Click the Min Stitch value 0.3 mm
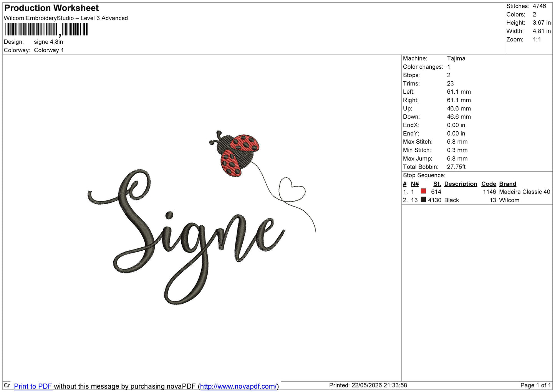This screenshot has width=555, height=392. [x=457, y=150]
